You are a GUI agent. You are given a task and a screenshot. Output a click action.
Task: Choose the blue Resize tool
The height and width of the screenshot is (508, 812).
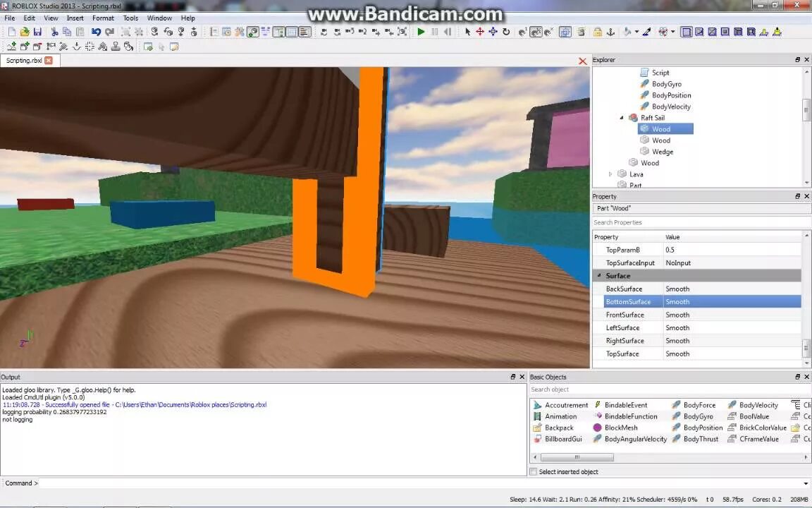click(x=493, y=32)
